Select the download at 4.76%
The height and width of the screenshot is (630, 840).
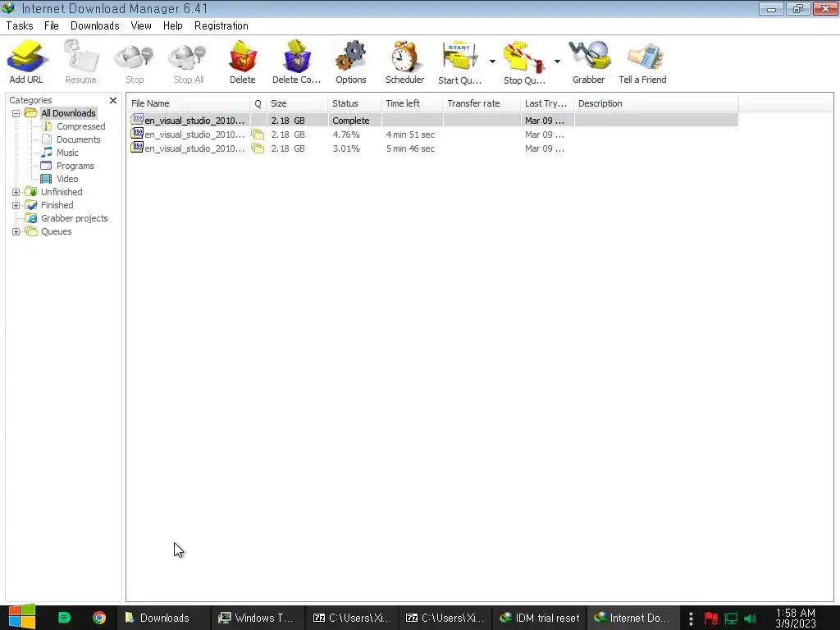(x=433, y=135)
